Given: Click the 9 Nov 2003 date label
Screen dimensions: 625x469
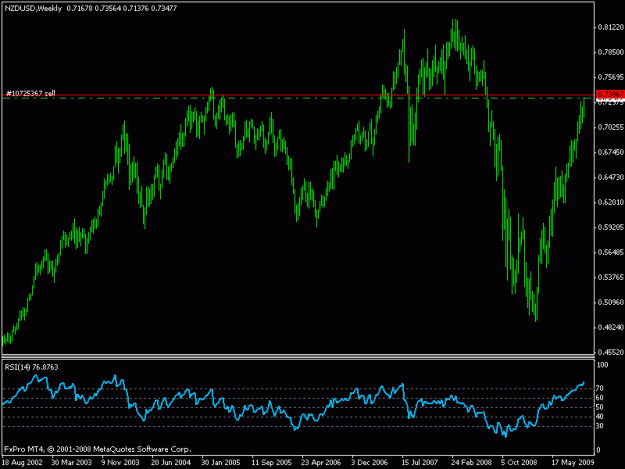Looking at the screenshot, I should coord(120,463).
